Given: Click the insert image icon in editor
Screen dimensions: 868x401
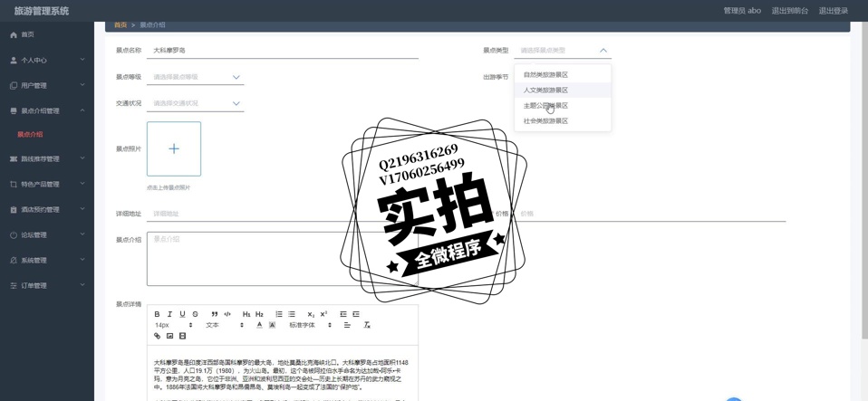Looking at the screenshot, I should (x=169, y=336).
